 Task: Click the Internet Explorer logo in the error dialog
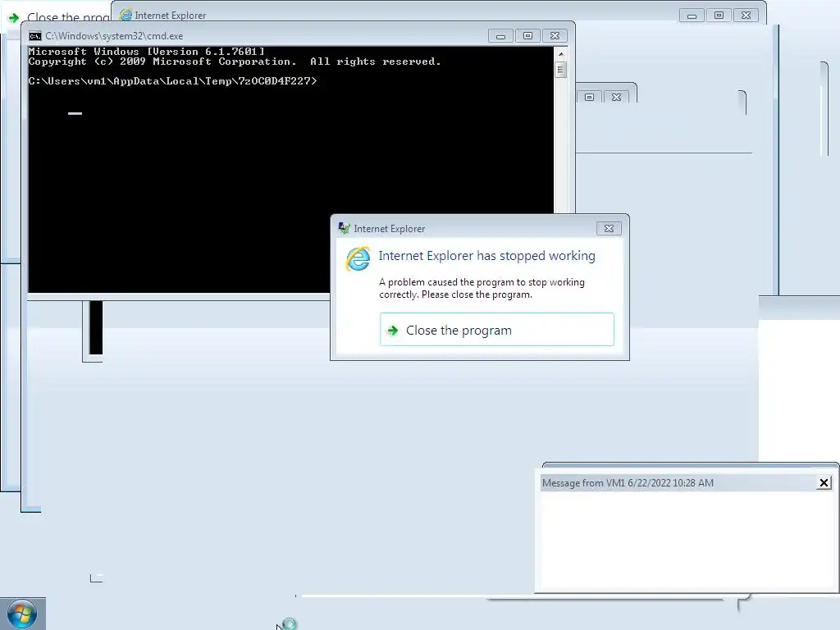pos(358,258)
